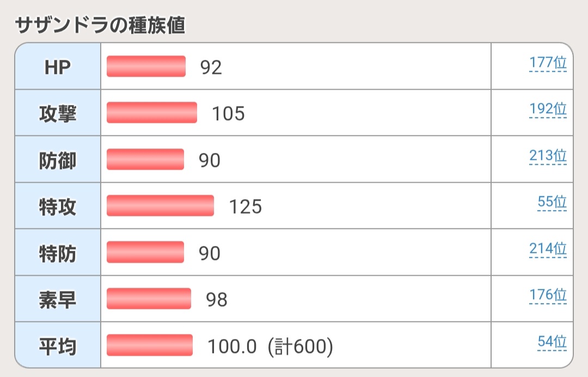Image resolution: width=588 pixels, height=377 pixels.
Task: Follow the 54位 average ranking link
Action: (x=552, y=342)
